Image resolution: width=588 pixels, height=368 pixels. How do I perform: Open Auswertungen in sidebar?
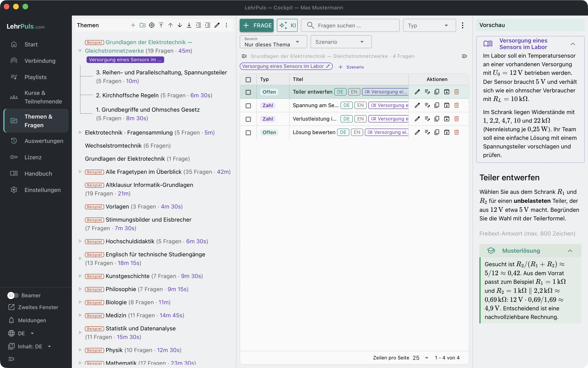point(36,141)
